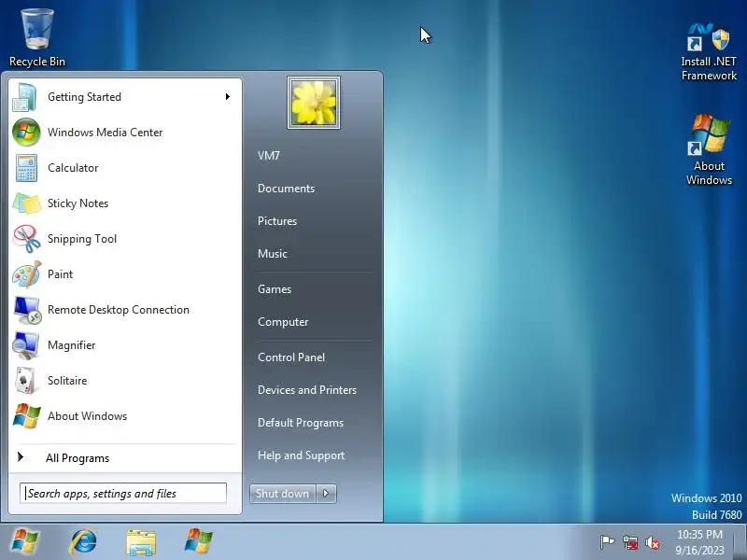The width and height of the screenshot is (747, 560).
Task: Open Games from Start menu
Action: (275, 289)
